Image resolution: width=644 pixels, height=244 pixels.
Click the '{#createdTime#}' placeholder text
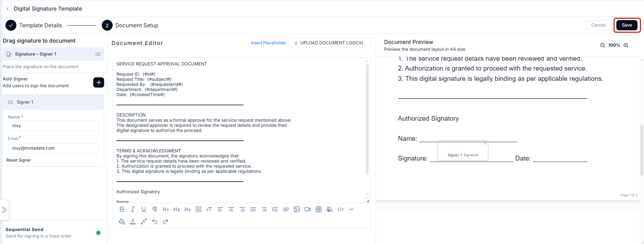click(x=147, y=95)
